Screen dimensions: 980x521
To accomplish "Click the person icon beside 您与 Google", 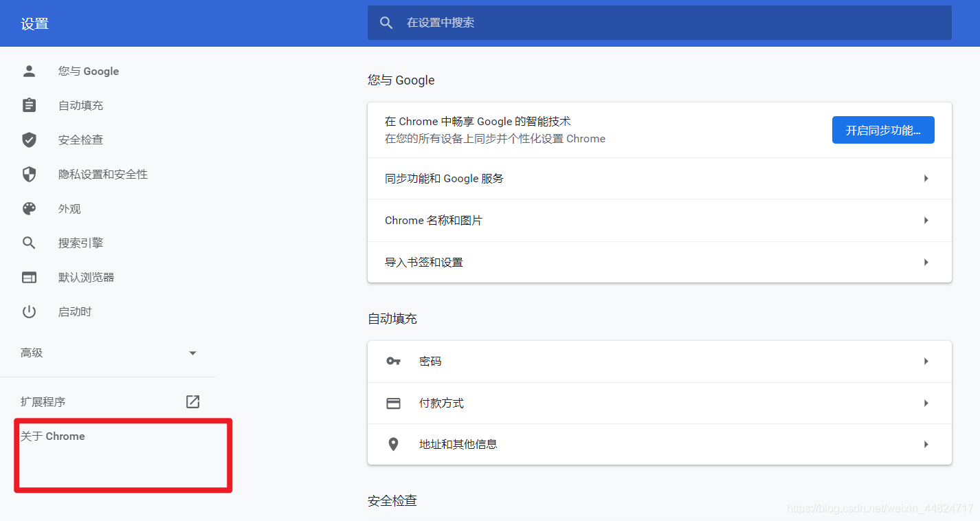I will pyautogui.click(x=29, y=71).
